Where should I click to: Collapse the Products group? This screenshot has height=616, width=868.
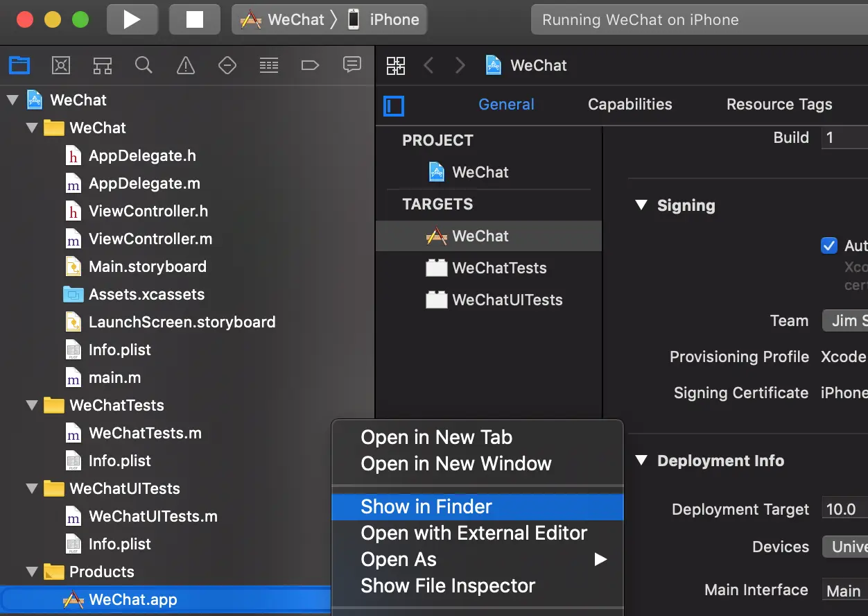pyautogui.click(x=31, y=572)
